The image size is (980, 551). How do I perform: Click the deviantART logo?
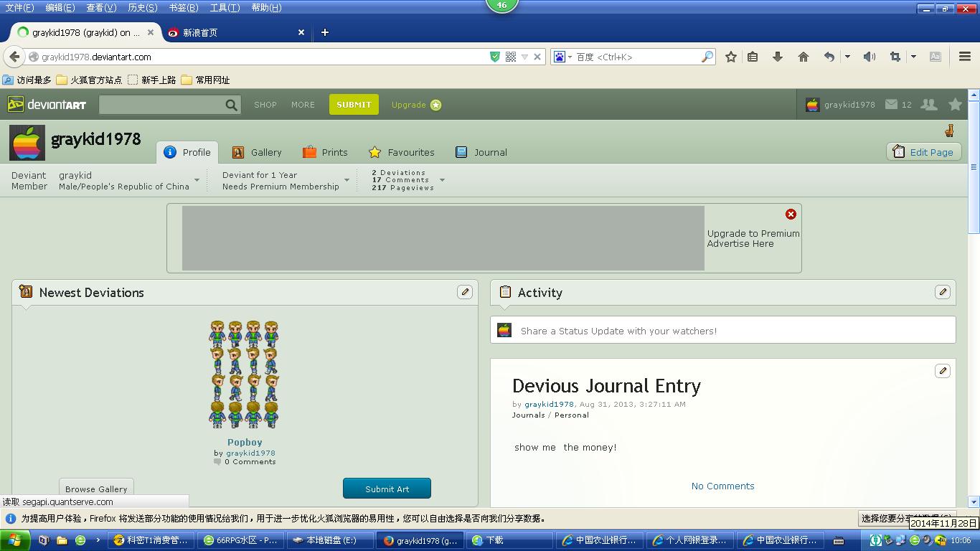coord(47,104)
